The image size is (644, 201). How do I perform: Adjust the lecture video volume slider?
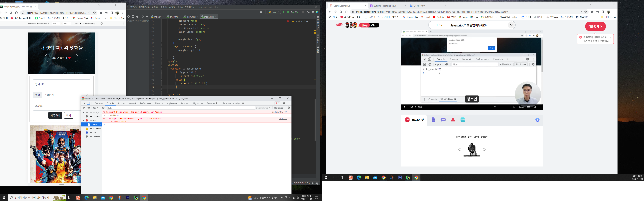pyautogui.click(x=504, y=107)
